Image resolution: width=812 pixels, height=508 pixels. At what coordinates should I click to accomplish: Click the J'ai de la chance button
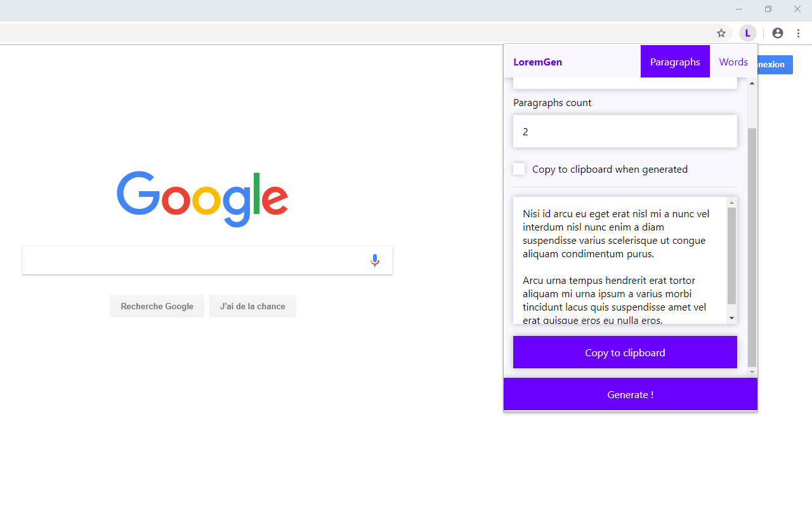(252, 306)
